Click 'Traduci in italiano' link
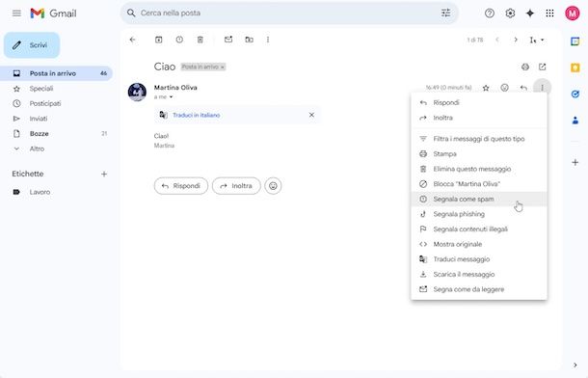 click(196, 115)
